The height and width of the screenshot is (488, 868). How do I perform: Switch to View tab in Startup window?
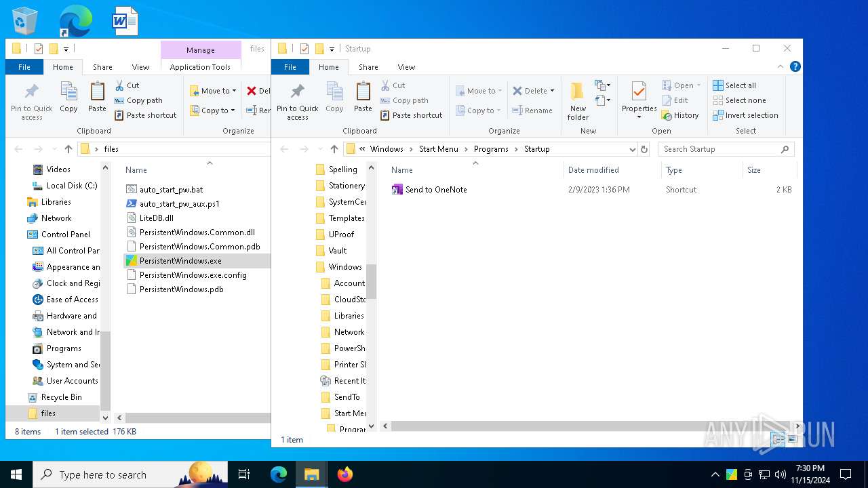pyautogui.click(x=406, y=67)
